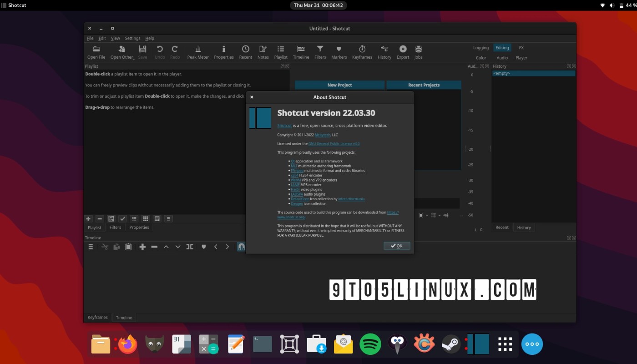The width and height of the screenshot is (637, 364).
Task: Open Spotify from the dock
Action: [370, 344]
